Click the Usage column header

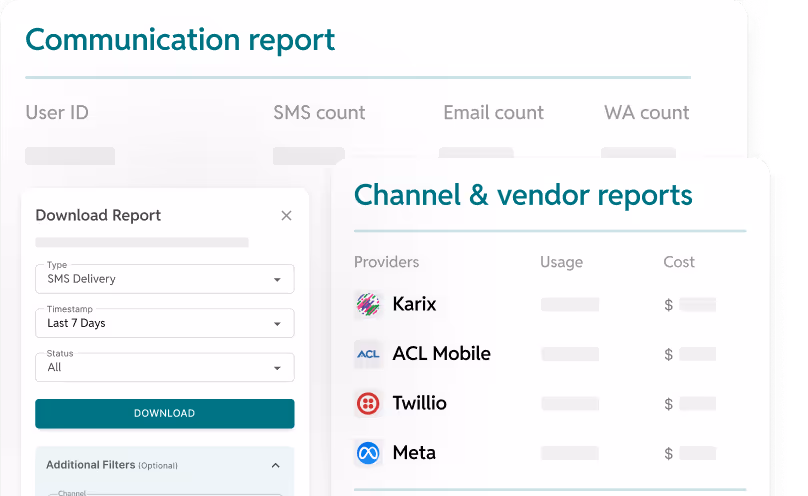pyautogui.click(x=561, y=262)
